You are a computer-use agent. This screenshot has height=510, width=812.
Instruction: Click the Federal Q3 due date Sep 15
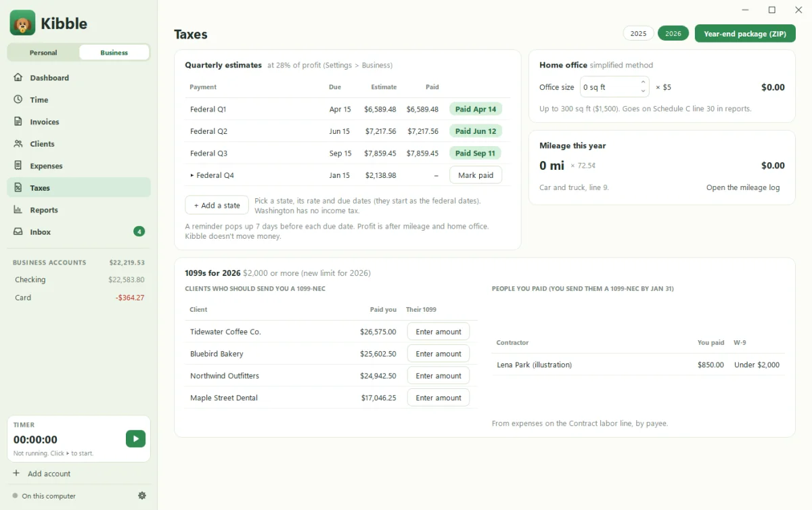(x=340, y=154)
